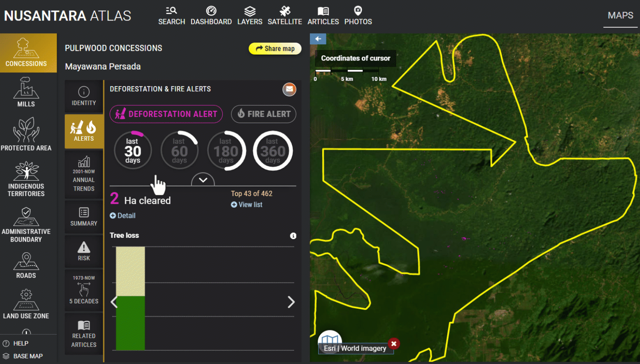Viewport: 640px width, 364px height.
Task: Expand the period chevron below the day circles
Action: point(203,180)
